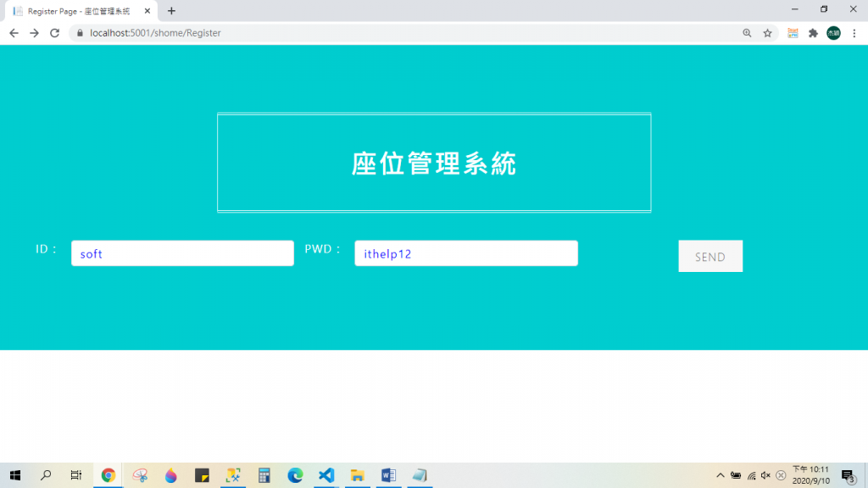Open the Chrome profile avatar
This screenshot has height=488, width=868.
tap(834, 33)
